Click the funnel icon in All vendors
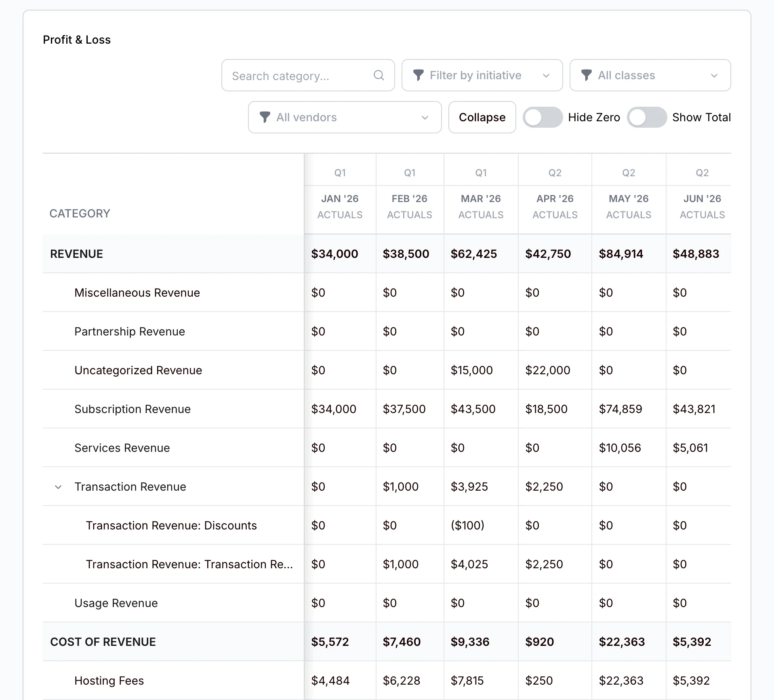This screenshot has width=774, height=700. tap(265, 117)
